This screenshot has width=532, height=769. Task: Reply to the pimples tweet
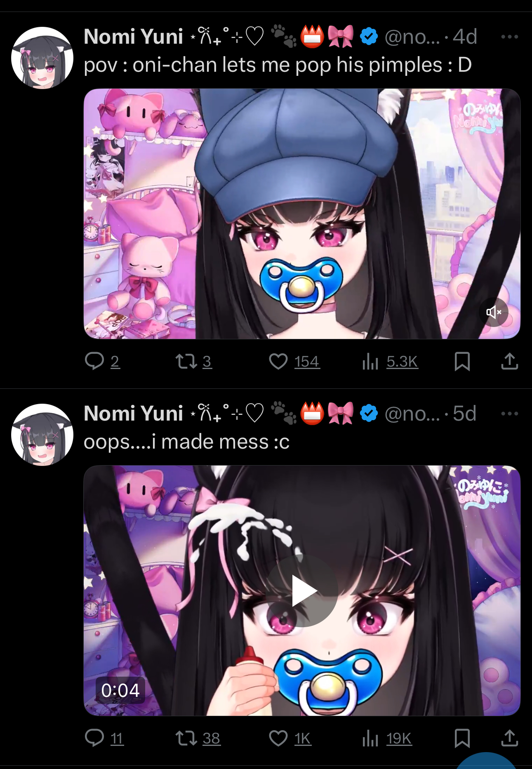click(102, 361)
